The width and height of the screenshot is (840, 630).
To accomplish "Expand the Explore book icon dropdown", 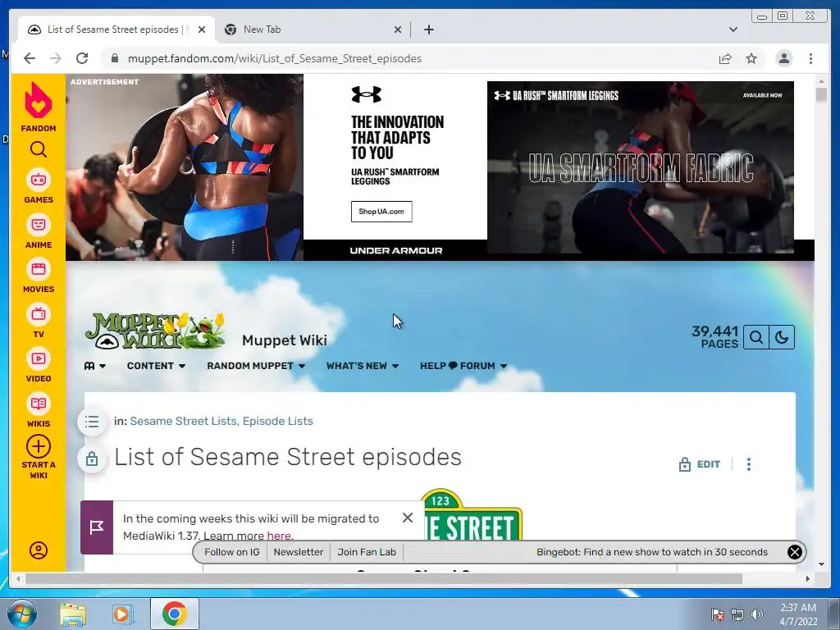I will (x=95, y=366).
